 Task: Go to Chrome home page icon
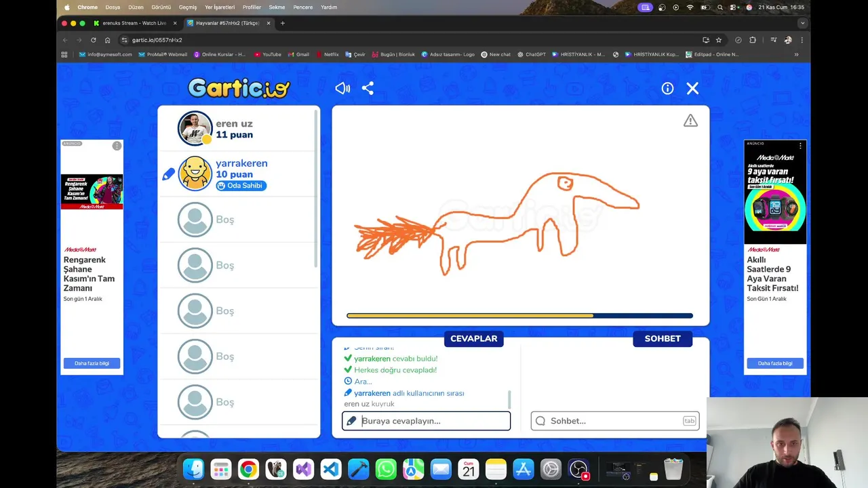tap(107, 40)
